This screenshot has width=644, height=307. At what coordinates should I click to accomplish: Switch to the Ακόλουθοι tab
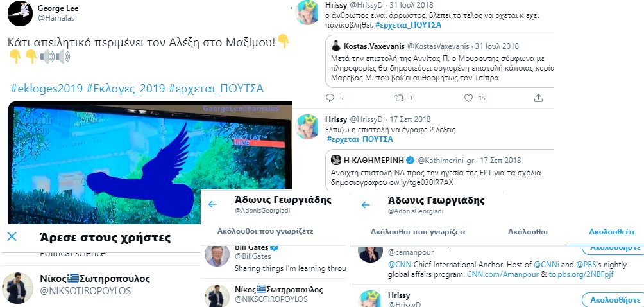point(528,232)
